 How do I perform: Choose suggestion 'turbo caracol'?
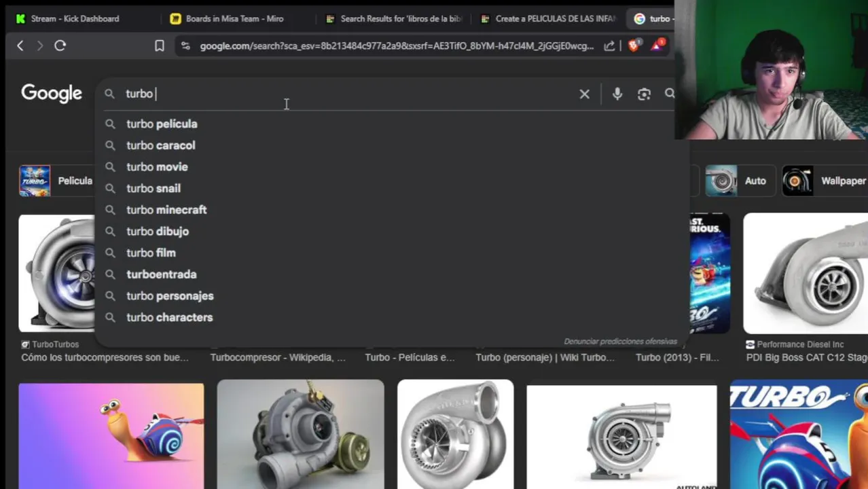pos(160,145)
